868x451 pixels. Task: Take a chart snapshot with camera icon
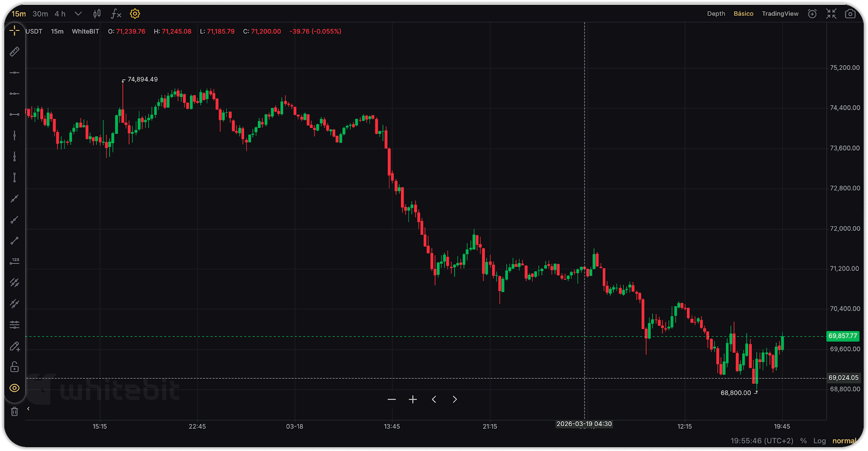(x=850, y=14)
